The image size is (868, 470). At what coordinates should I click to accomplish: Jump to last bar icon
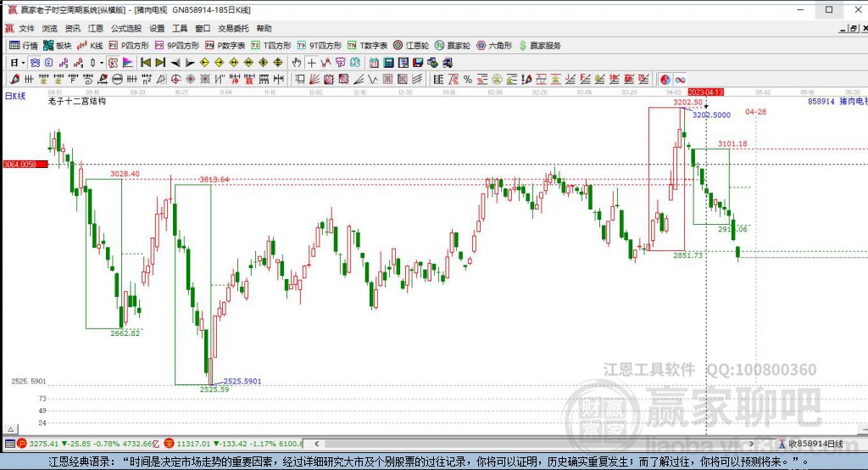pos(160,63)
